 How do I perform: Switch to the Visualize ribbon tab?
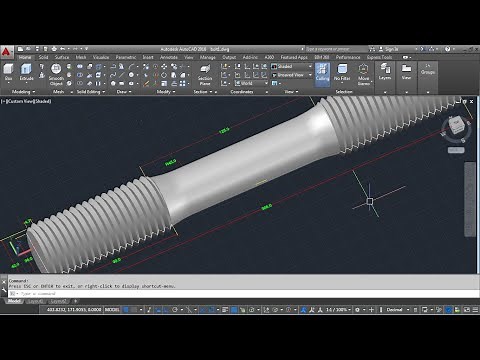[101, 57]
